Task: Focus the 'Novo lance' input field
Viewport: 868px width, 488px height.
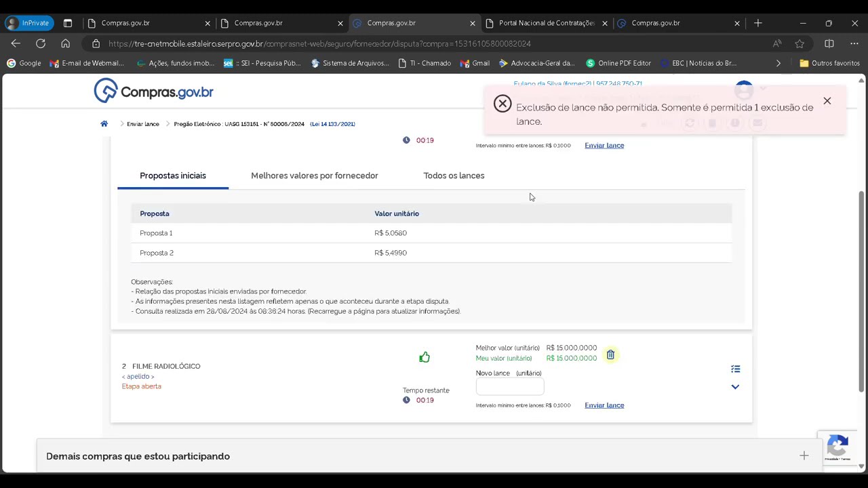Action: [510, 386]
